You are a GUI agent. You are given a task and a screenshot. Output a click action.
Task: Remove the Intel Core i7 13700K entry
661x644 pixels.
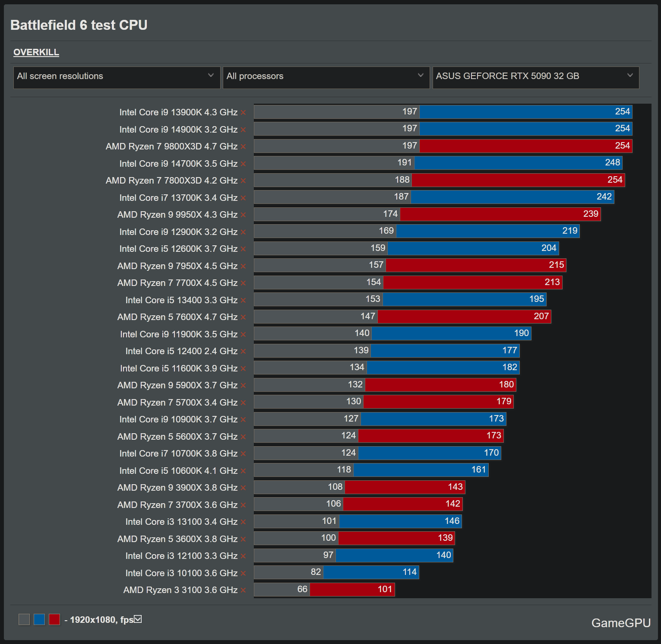(x=244, y=198)
